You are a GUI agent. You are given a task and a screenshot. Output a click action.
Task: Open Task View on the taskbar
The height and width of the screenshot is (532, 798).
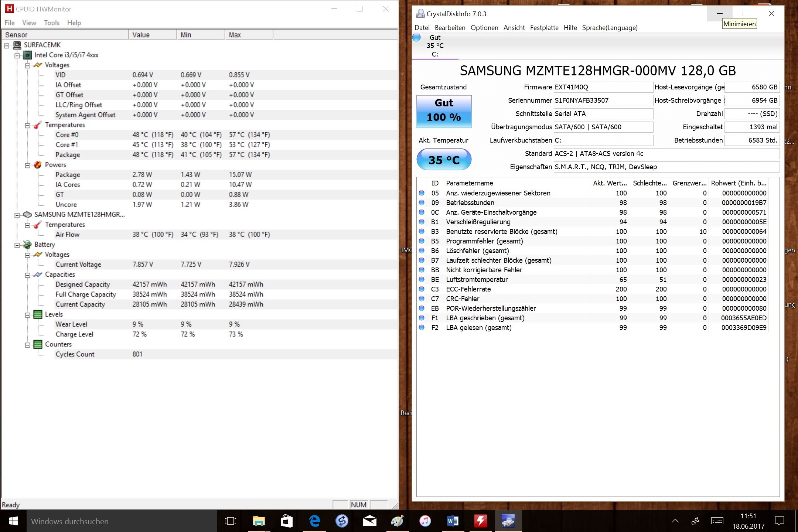click(x=231, y=521)
